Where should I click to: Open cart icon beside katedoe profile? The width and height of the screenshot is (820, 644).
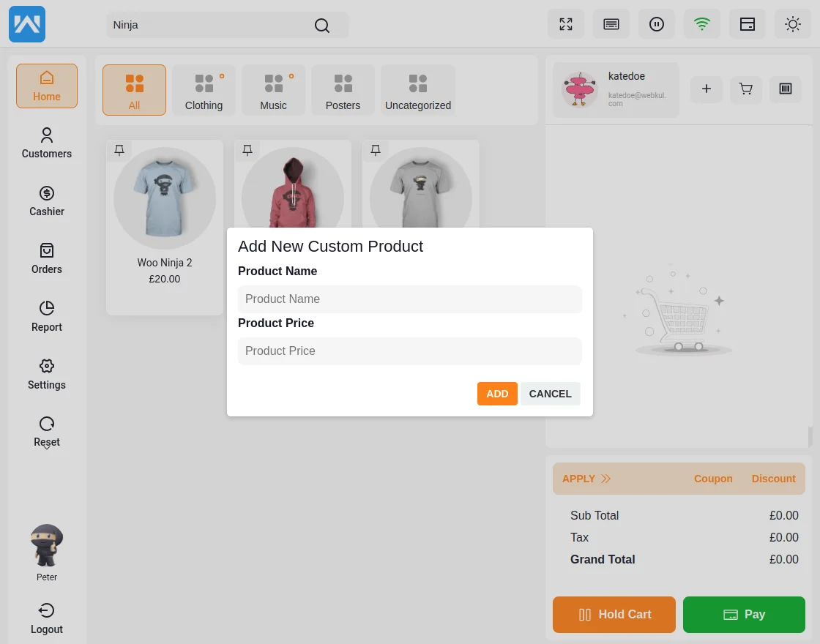(x=745, y=89)
